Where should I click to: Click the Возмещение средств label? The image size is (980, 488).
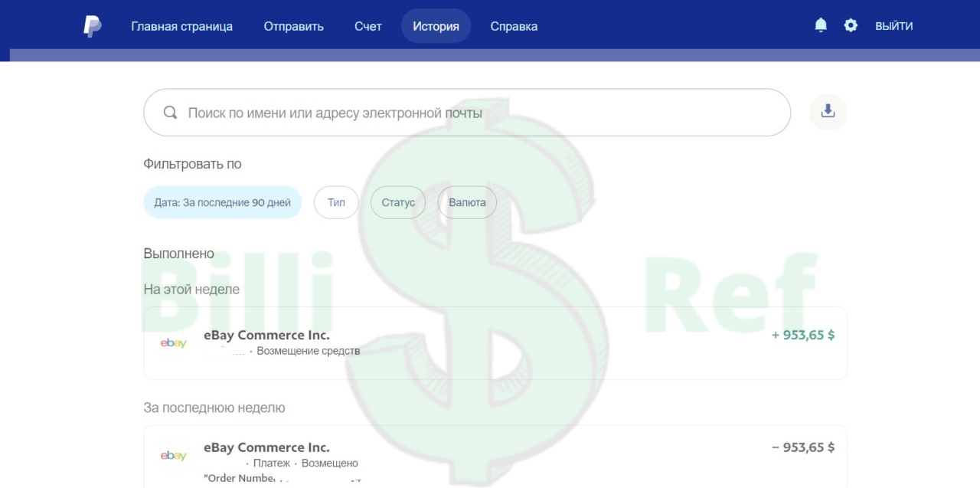[308, 351]
